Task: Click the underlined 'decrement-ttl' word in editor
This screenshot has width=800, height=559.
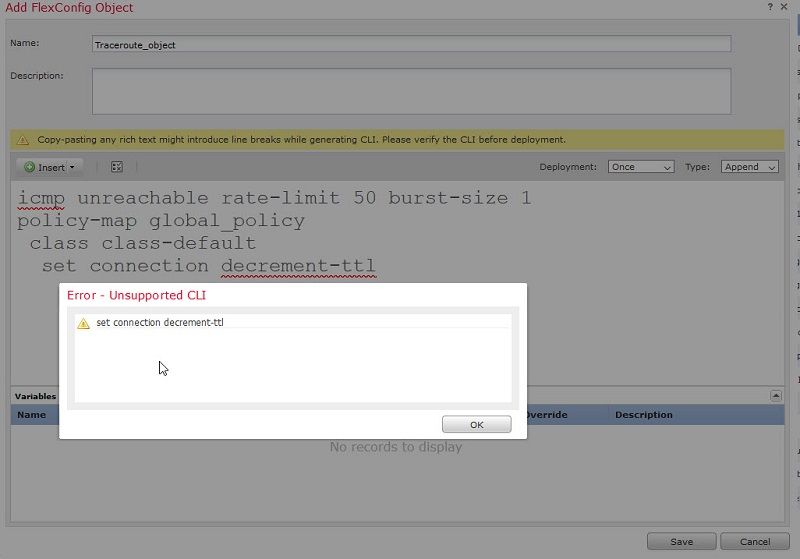Action: point(298,266)
